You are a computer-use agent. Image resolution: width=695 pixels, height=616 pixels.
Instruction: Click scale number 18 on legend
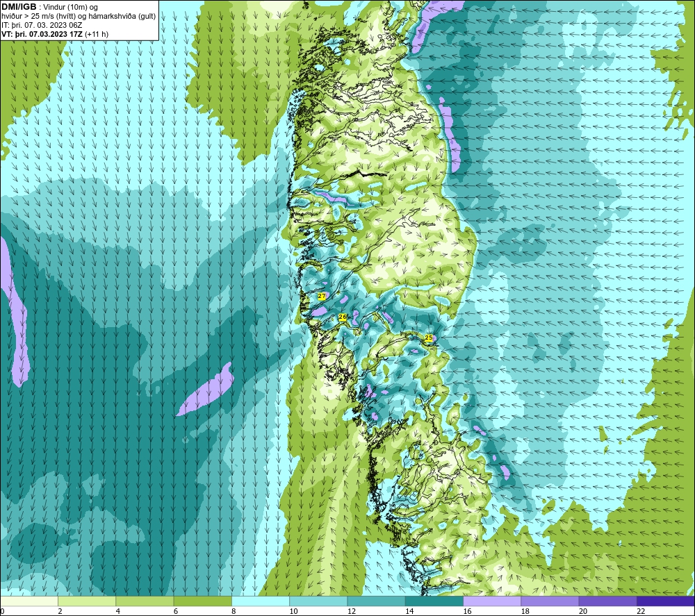click(x=525, y=611)
